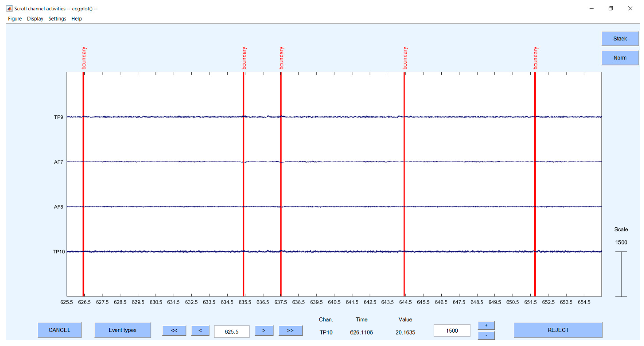
Task: Click the MATLAB logo icon in title bar
Action: pos(9,9)
